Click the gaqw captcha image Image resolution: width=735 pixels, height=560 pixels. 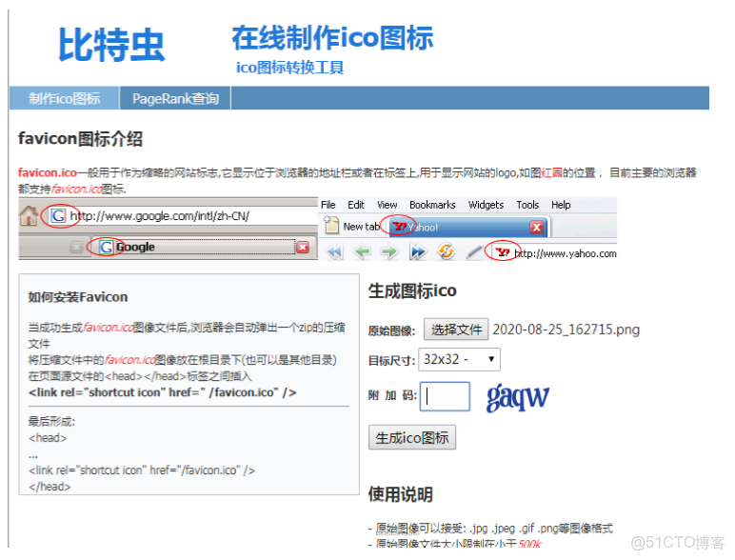[518, 397]
